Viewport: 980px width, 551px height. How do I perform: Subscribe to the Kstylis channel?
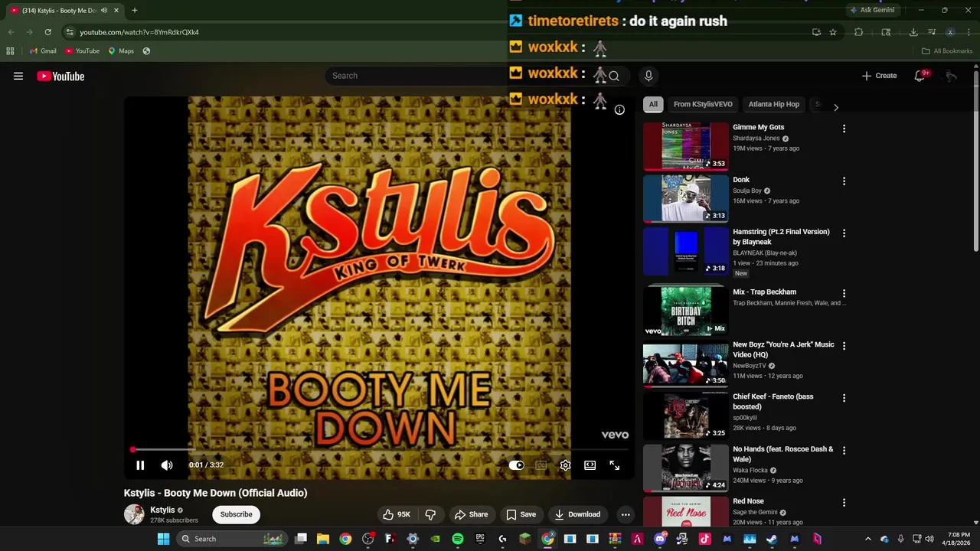(x=236, y=514)
